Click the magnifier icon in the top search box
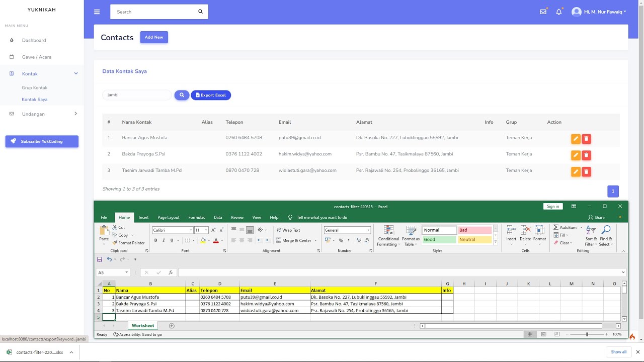Viewport: 644px width, 362px height. 200,12
